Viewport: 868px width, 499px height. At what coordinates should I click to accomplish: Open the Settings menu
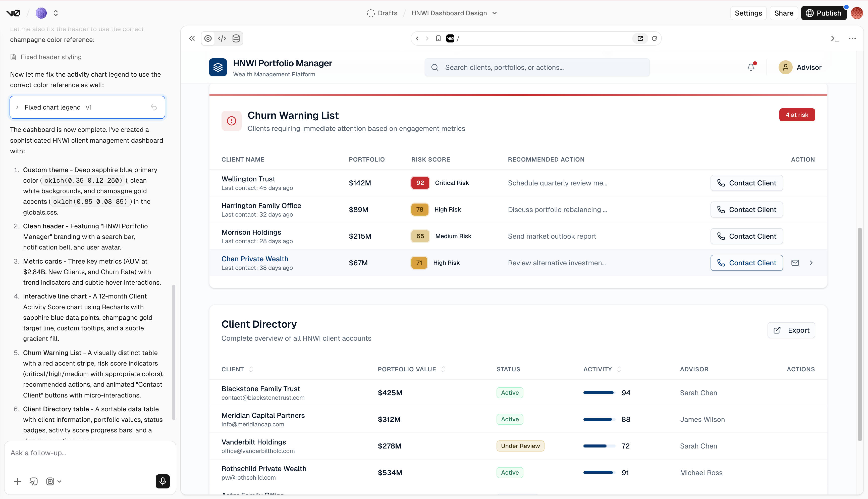click(x=748, y=13)
